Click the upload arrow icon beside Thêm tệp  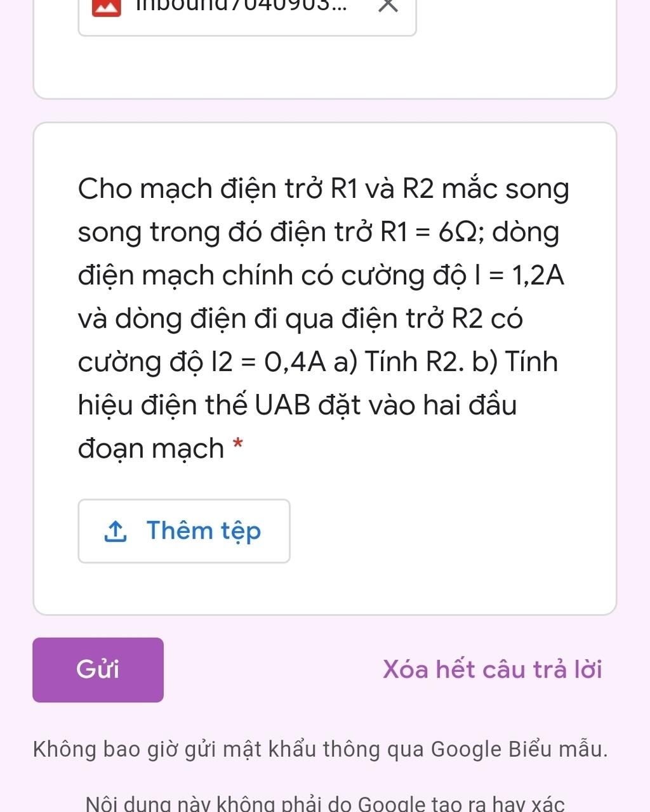115,532
